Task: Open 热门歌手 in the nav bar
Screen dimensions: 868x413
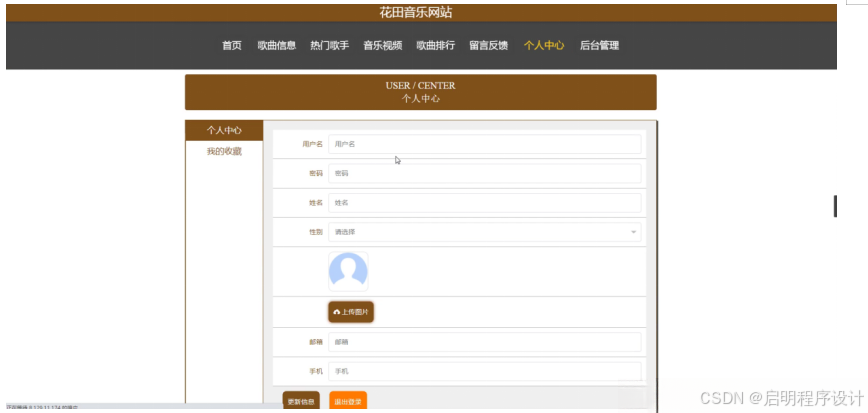Action: tap(329, 45)
